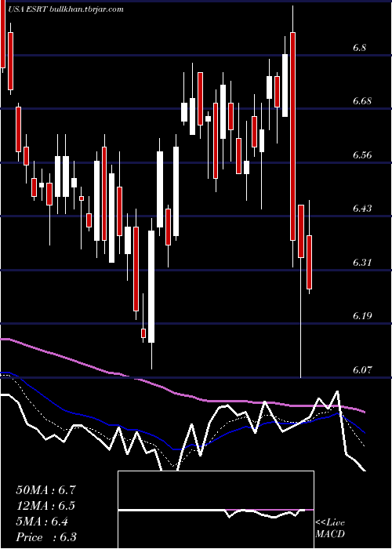Select the 6.8 price axis label

(x=359, y=47)
